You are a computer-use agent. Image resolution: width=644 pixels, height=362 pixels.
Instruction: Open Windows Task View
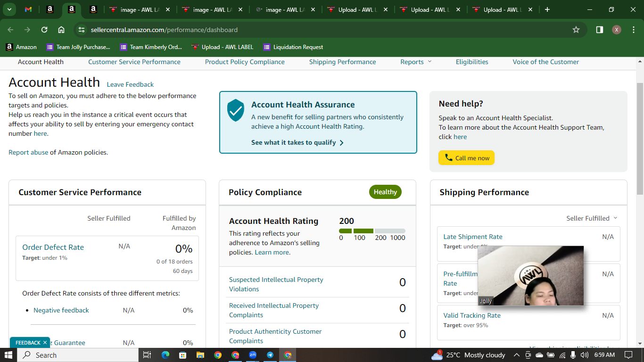click(x=147, y=355)
